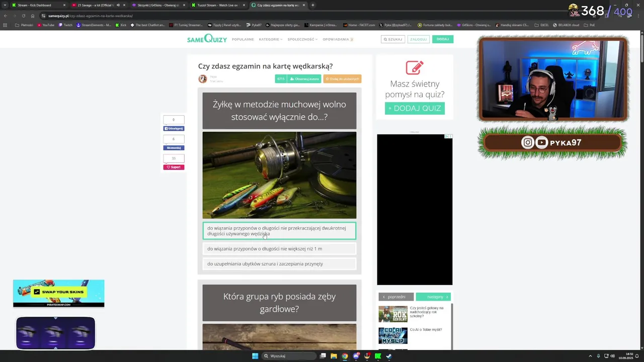Click the quiz author avatar
The height and width of the screenshot is (362, 644).
(x=202, y=78)
